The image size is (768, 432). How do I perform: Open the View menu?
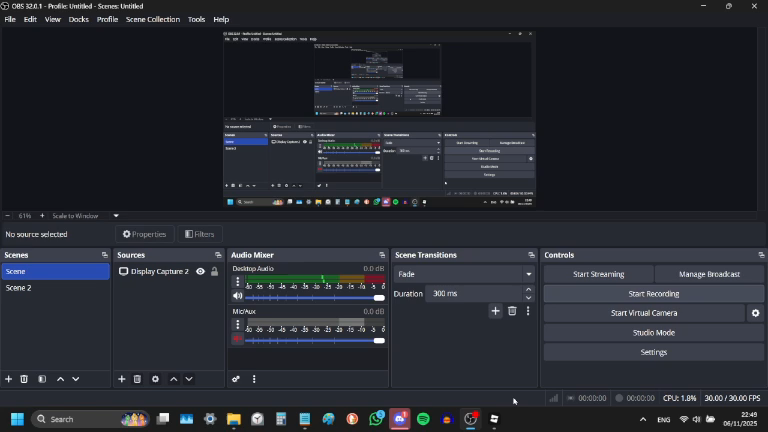tap(52, 20)
